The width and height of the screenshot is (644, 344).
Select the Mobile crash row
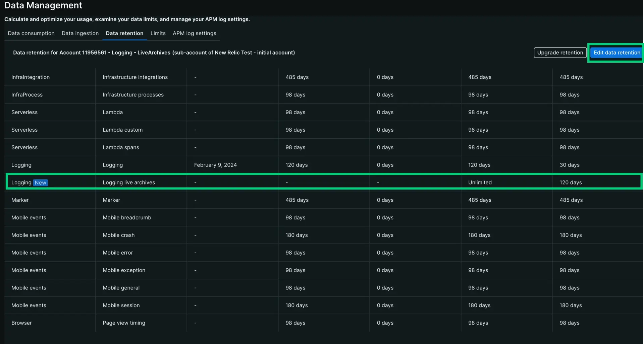click(118, 235)
